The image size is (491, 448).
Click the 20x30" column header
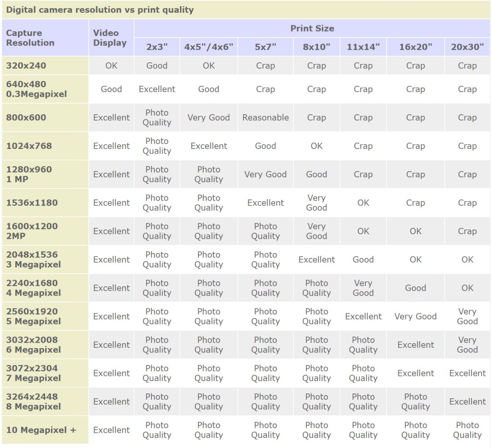tap(467, 47)
